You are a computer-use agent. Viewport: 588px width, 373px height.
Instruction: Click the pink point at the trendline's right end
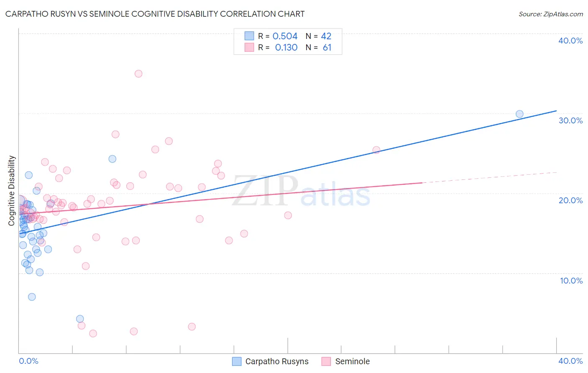click(376, 150)
